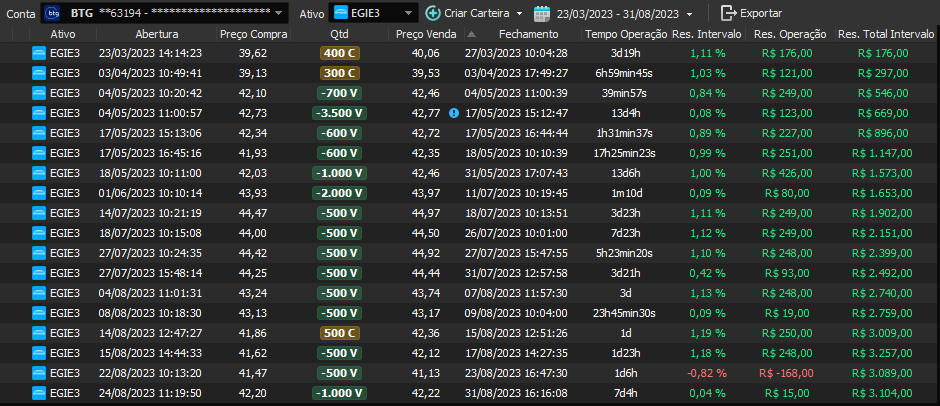This screenshot has width=940, height=406.
Task: Click the 400 C quantity badge
Action: coord(340,53)
